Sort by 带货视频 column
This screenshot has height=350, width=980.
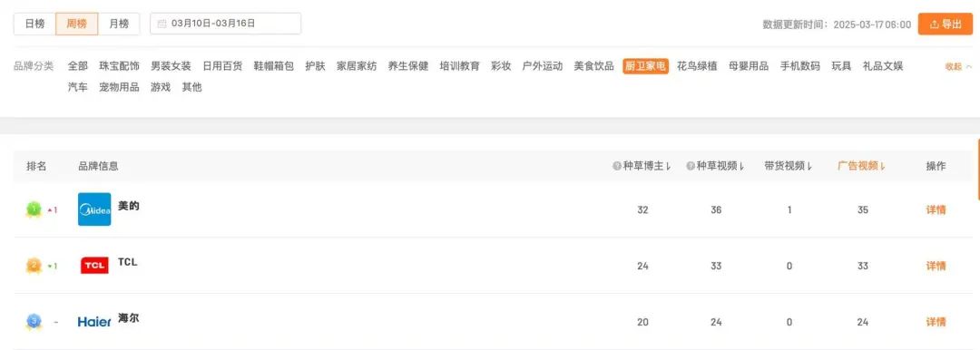point(789,166)
